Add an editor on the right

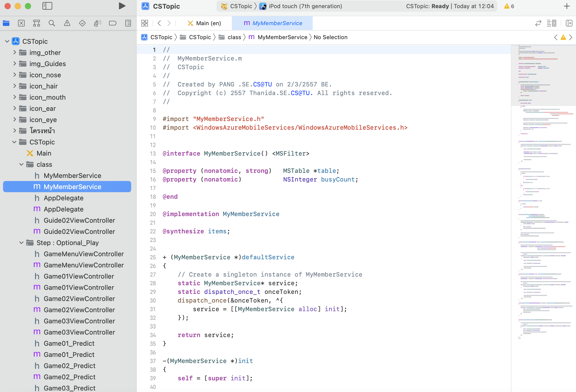pos(569,23)
